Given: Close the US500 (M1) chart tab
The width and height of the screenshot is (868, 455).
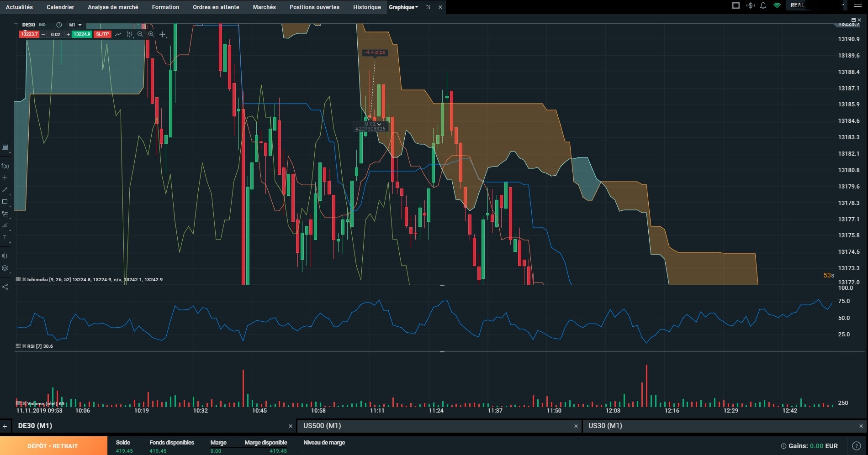Looking at the screenshot, I should point(576,426).
